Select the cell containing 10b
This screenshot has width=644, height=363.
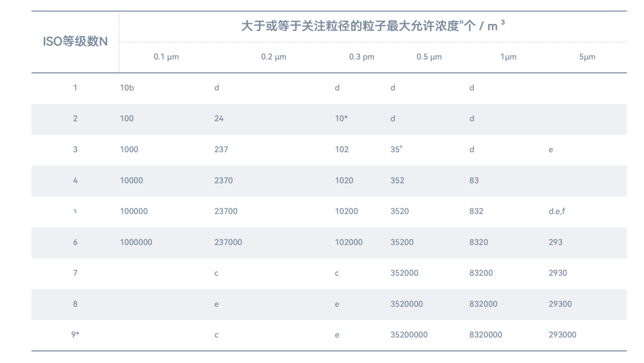click(x=127, y=88)
